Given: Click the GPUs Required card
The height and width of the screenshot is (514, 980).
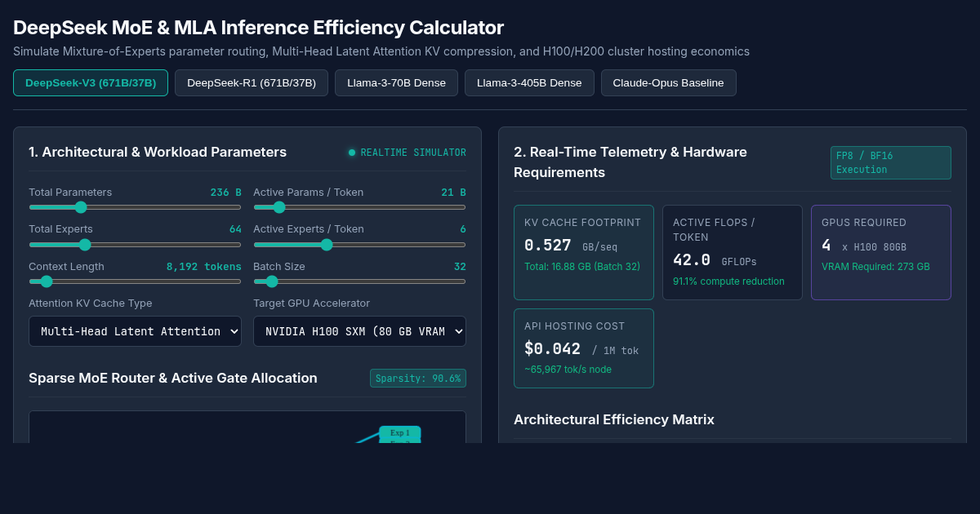Looking at the screenshot, I should pyautogui.click(x=881, y=252).
